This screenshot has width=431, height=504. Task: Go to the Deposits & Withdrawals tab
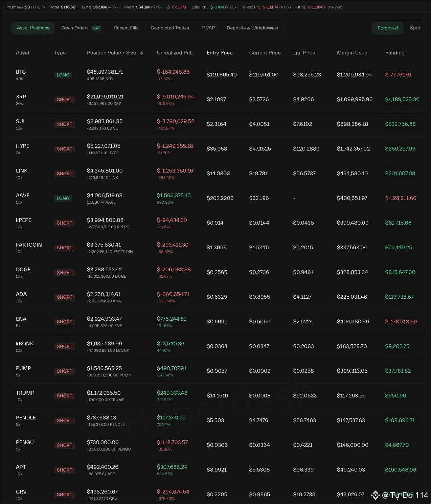(x=252, y=28)
